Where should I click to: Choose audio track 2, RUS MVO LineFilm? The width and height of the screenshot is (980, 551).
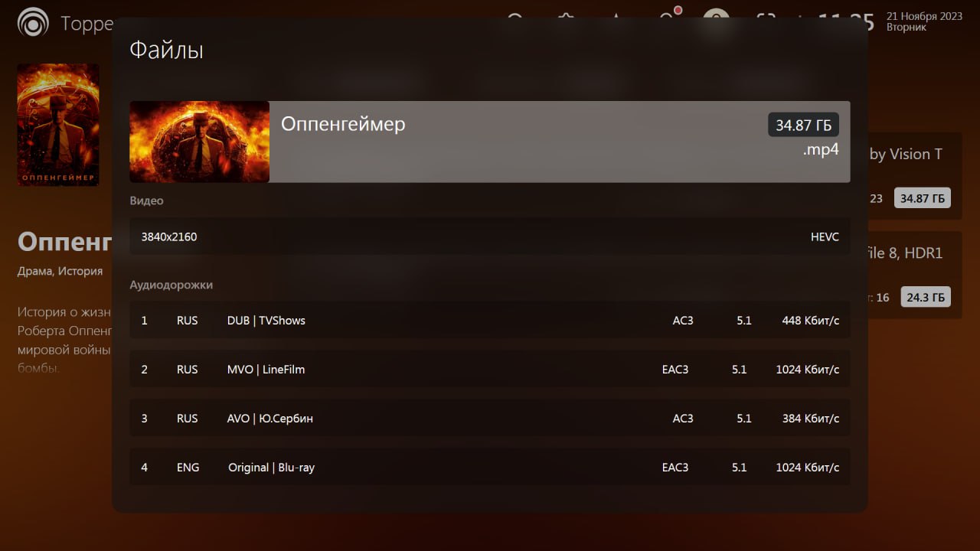coord(489,369)
